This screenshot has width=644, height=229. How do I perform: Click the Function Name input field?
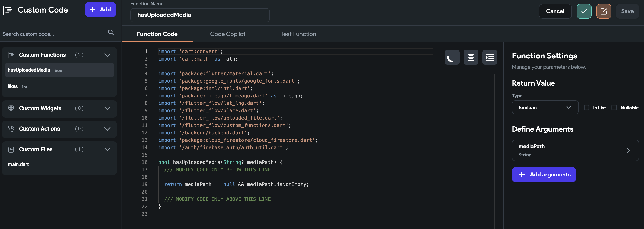[200, 15]
